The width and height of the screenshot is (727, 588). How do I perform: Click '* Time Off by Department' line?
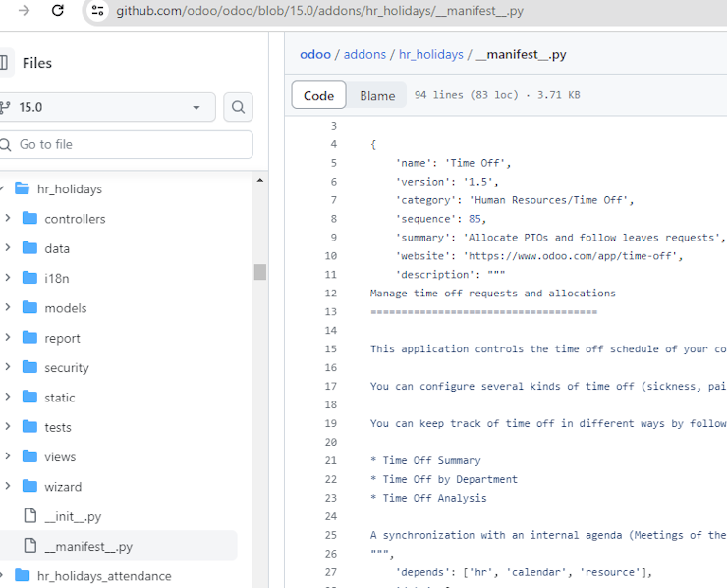pyautogui.click(x=444, y=480)
